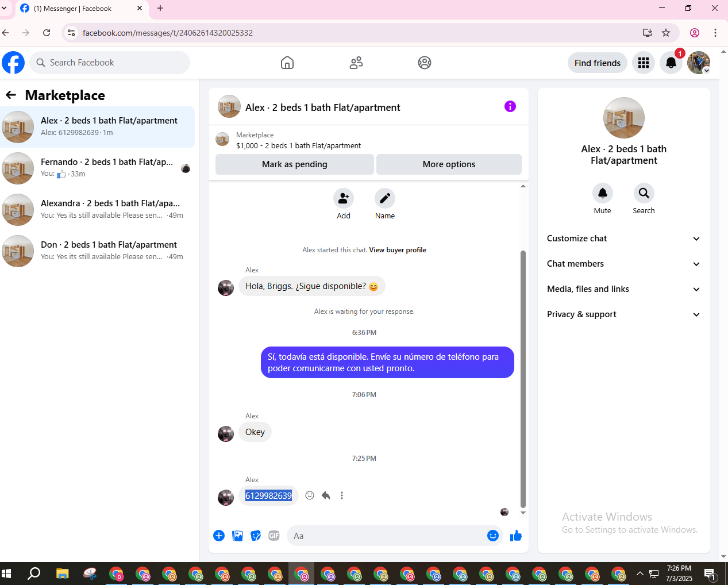This screenshot has width=728, height=585.
Task: Search in conversation with the magnifier icon
Action: [x=644, y=193]
